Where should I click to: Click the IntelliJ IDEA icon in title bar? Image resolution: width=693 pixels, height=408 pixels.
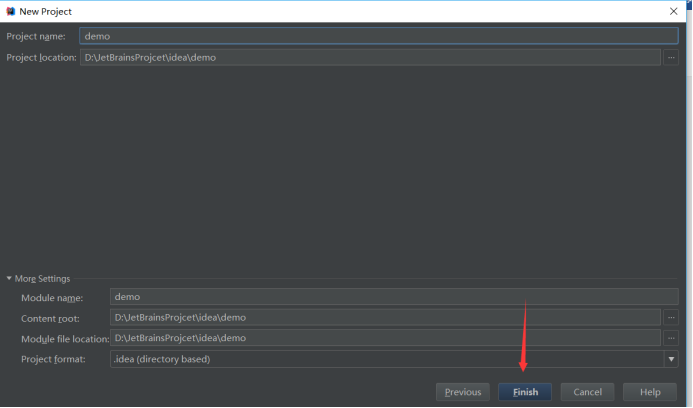coord(11,11)
